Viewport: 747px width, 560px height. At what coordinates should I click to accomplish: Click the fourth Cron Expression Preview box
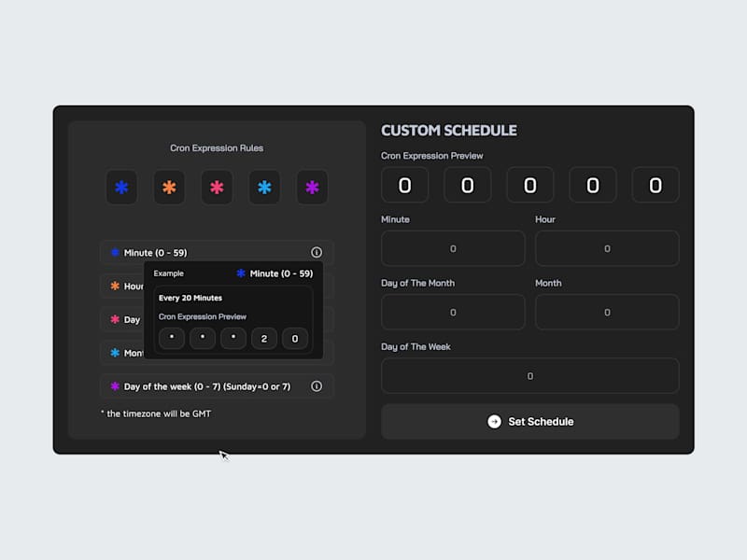click(593, 185)
